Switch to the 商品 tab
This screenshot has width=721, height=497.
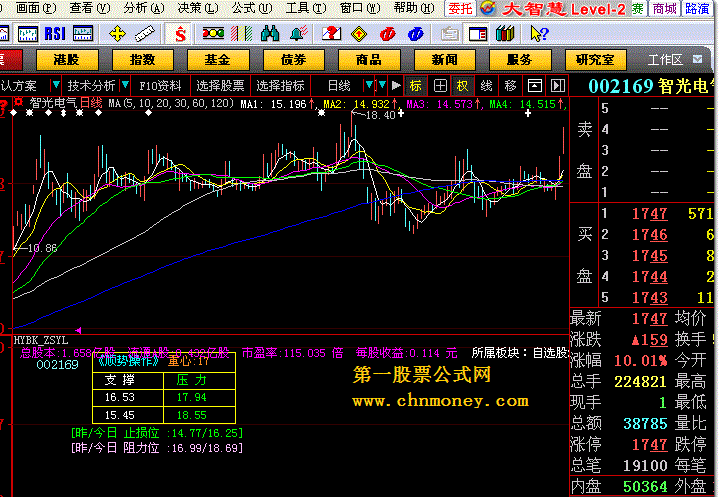tap(369, 60)
